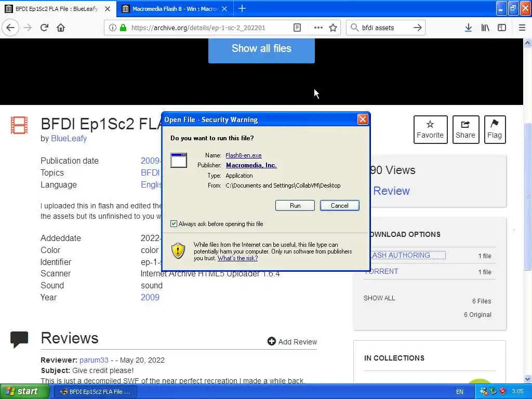Open the Firefox hamburger menu

[x=522, y=28]
